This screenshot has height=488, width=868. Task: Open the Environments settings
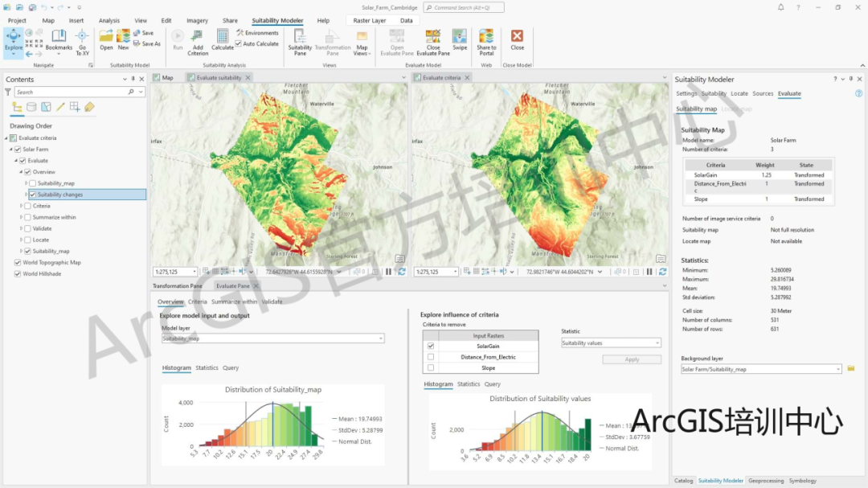click(x=257, y=33)
